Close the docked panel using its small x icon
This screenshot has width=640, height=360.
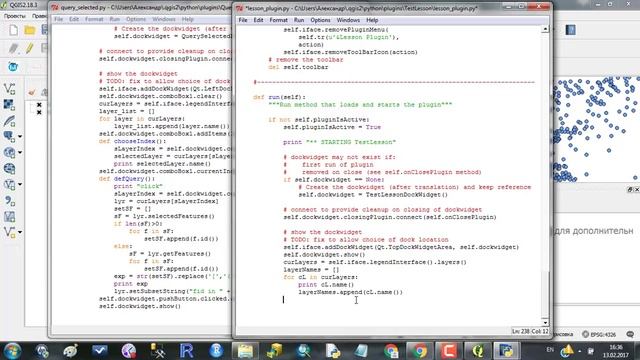[x=636, y=190]
